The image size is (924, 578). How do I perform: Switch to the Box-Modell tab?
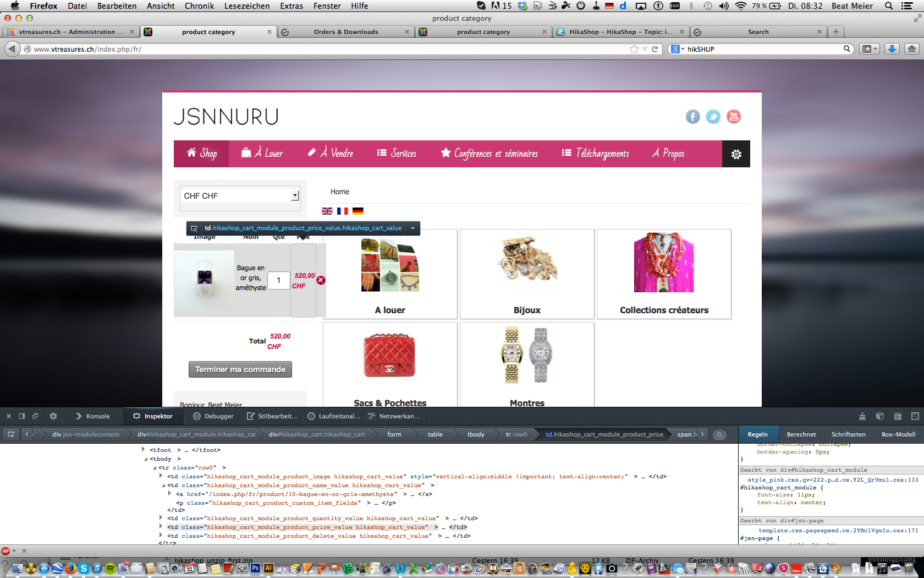click(x=898, y=434)
